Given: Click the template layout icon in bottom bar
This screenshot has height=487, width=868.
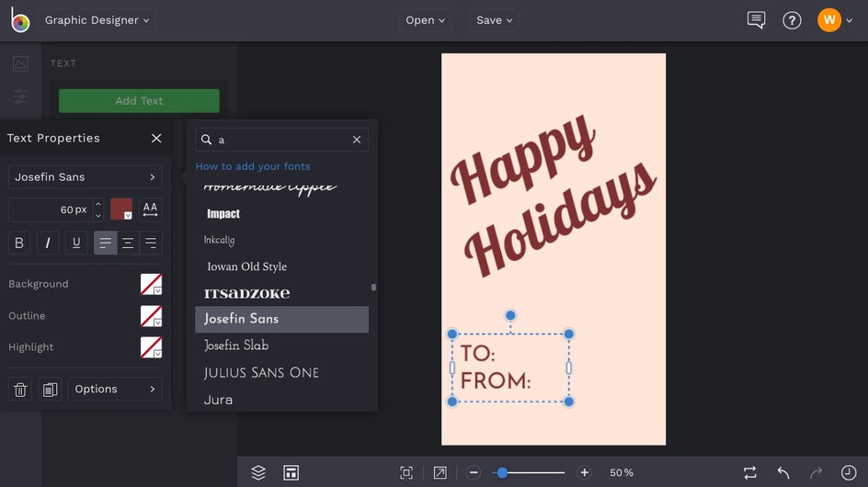Looking at the screenshot, I should (x=291, y=472).
